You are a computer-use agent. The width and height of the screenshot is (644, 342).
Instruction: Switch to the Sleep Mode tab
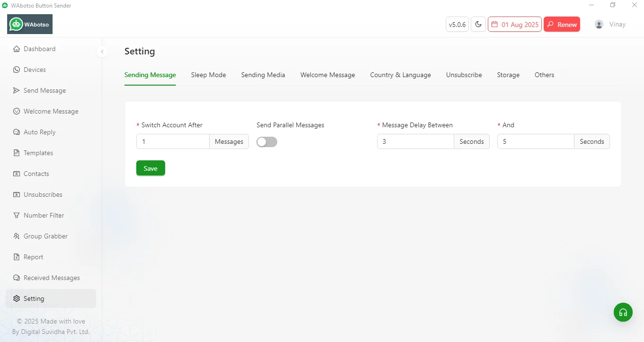208,75
